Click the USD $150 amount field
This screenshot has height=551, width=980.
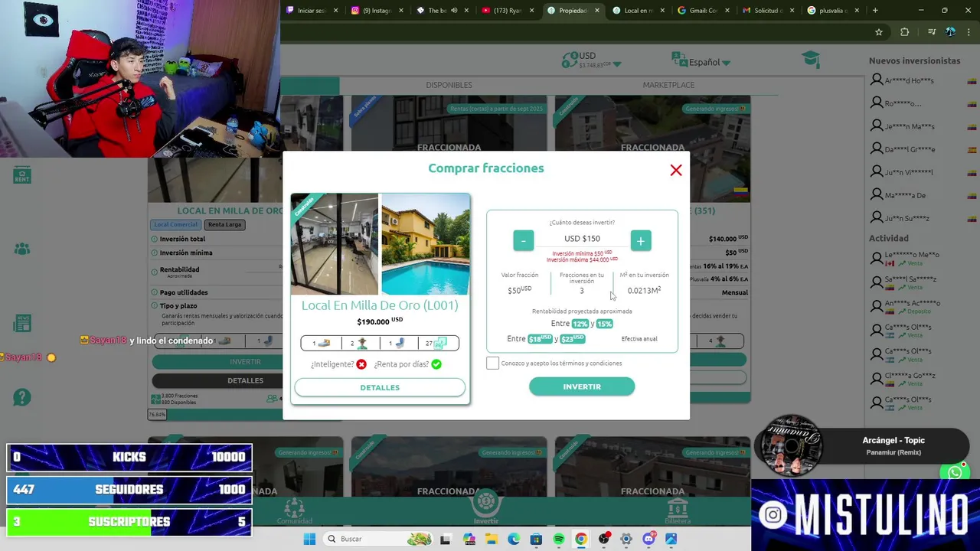(582, 239)
